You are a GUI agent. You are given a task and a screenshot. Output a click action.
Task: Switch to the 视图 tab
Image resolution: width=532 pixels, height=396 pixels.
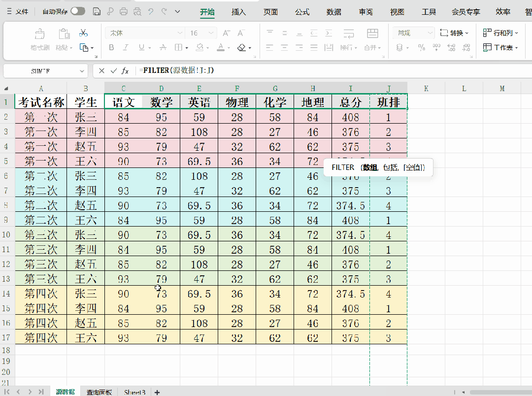point(397,12)
